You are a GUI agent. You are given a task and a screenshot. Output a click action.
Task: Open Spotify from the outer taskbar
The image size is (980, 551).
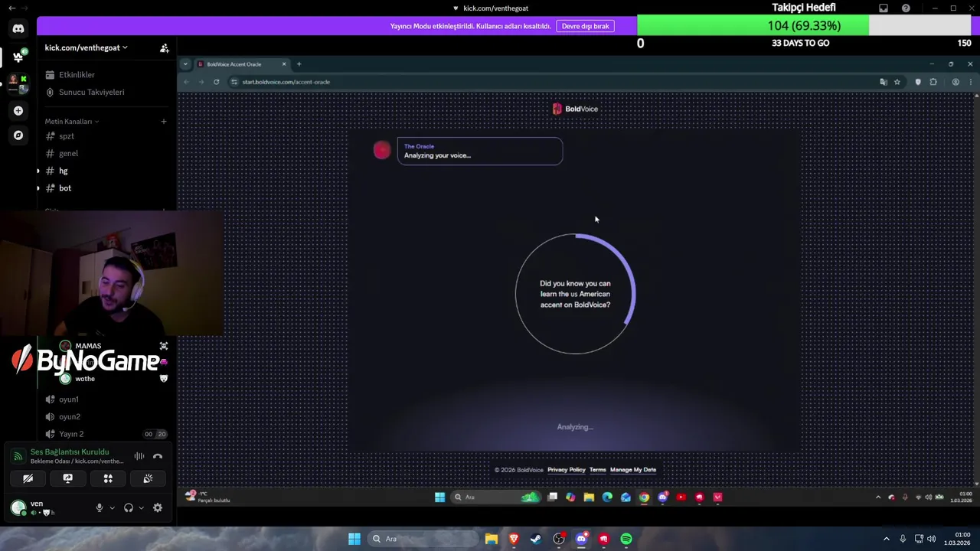(626, 539)
